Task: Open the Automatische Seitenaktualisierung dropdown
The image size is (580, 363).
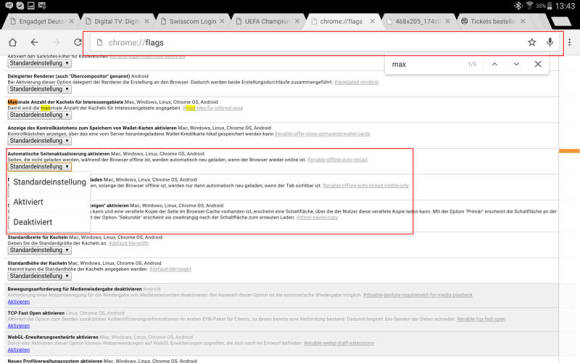Action: tap(40, 167)
